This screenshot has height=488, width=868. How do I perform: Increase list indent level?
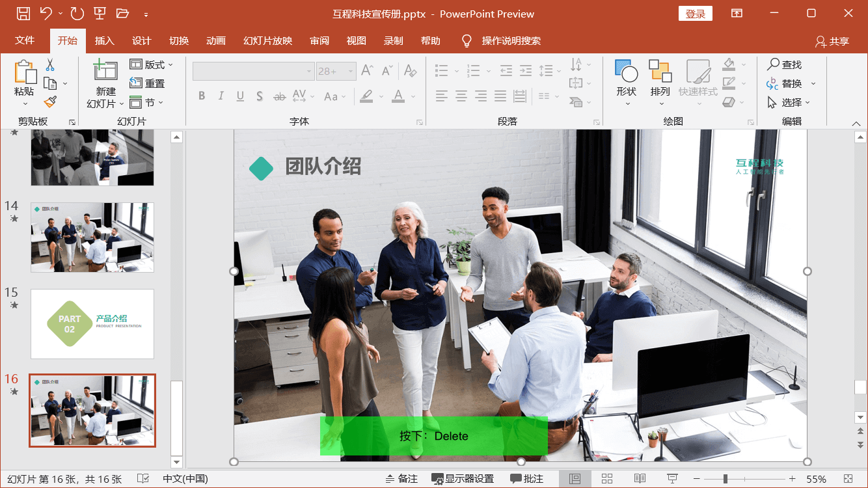(x=526, y=70)
